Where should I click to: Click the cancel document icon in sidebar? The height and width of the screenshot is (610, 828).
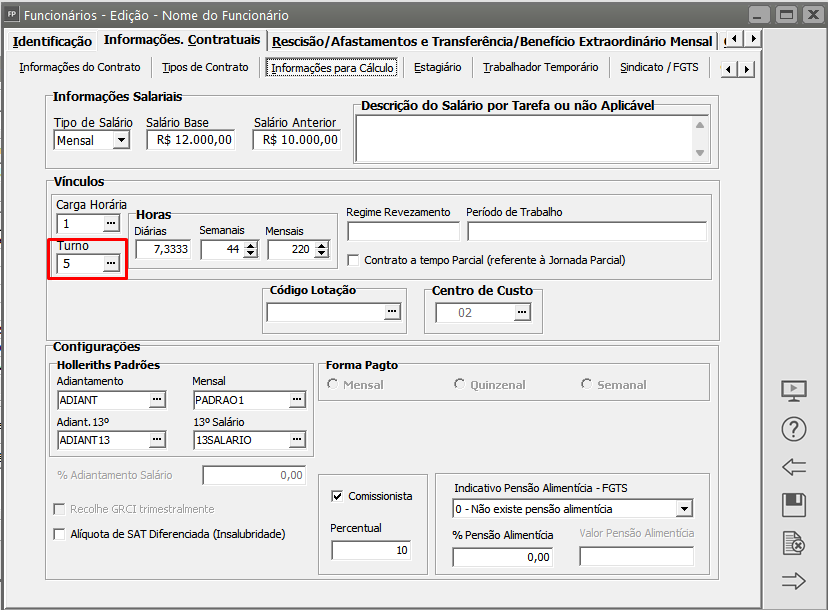tap(793, 543)
